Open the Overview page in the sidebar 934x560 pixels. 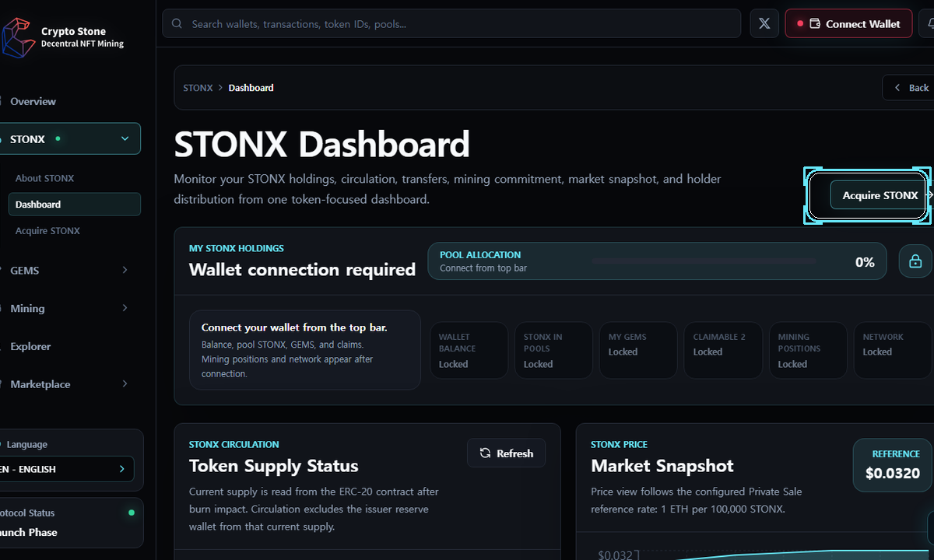coord(33,101)
